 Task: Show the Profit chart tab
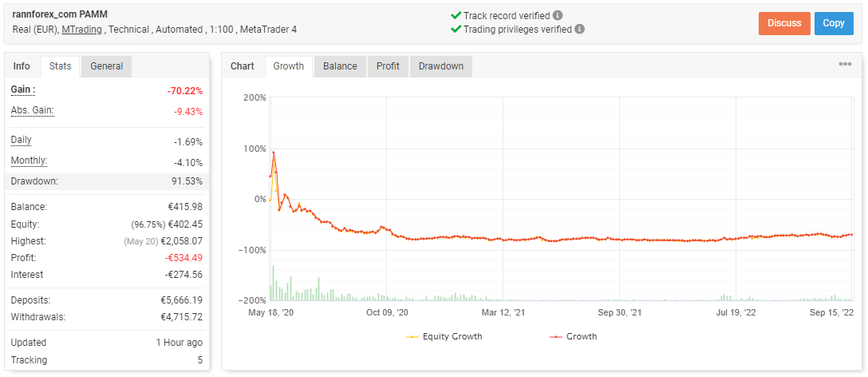[388, 66]
